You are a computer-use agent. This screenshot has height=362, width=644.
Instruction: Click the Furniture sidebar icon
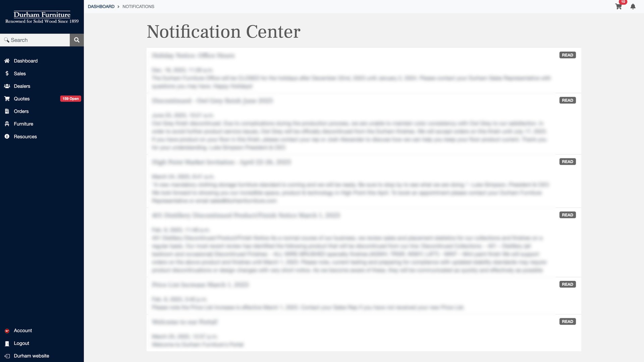tap(7, 124)
